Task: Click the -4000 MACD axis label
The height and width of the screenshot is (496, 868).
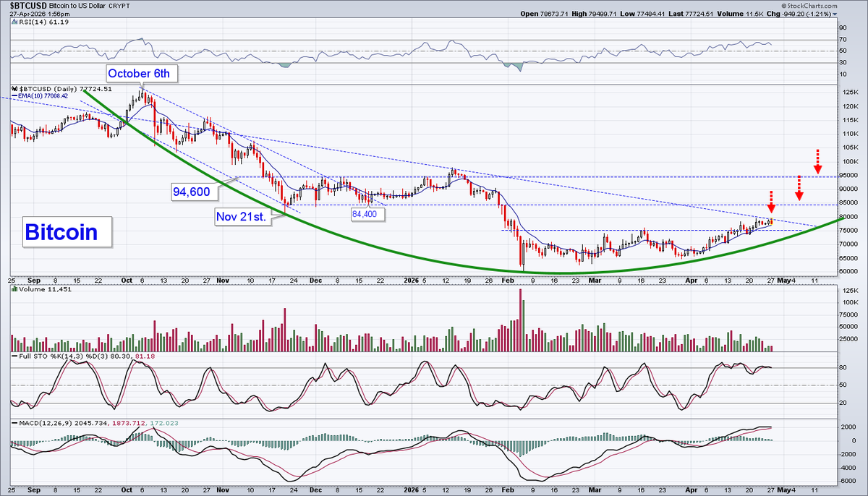Action: click(848, 467)
